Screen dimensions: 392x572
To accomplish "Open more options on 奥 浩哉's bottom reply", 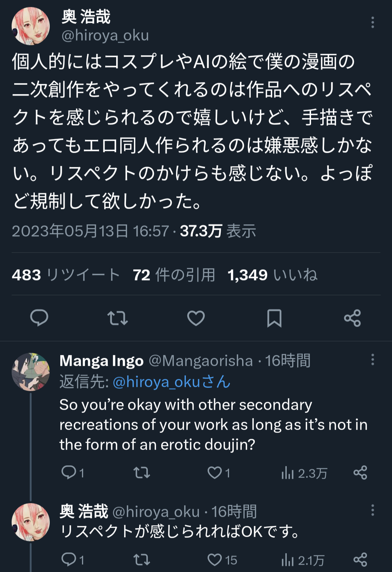I will point(372,510).
